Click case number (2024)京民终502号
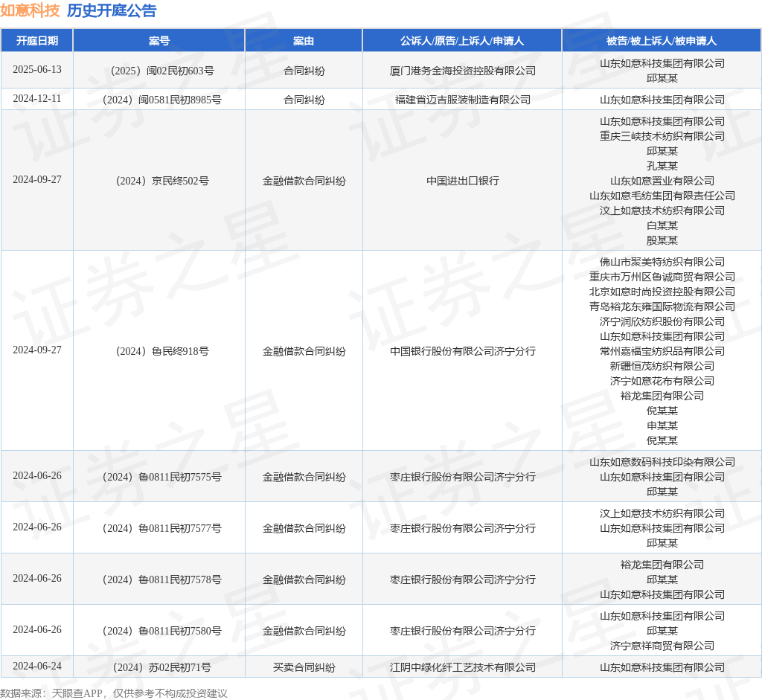This screenshot has height=700, width=762. pyautogui.click(x=161, y=181)
